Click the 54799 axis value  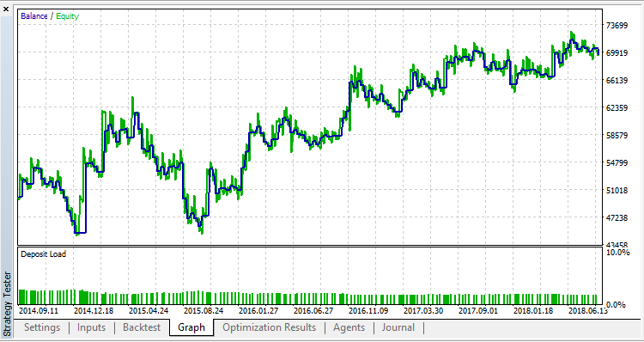[x=617, y=163]
